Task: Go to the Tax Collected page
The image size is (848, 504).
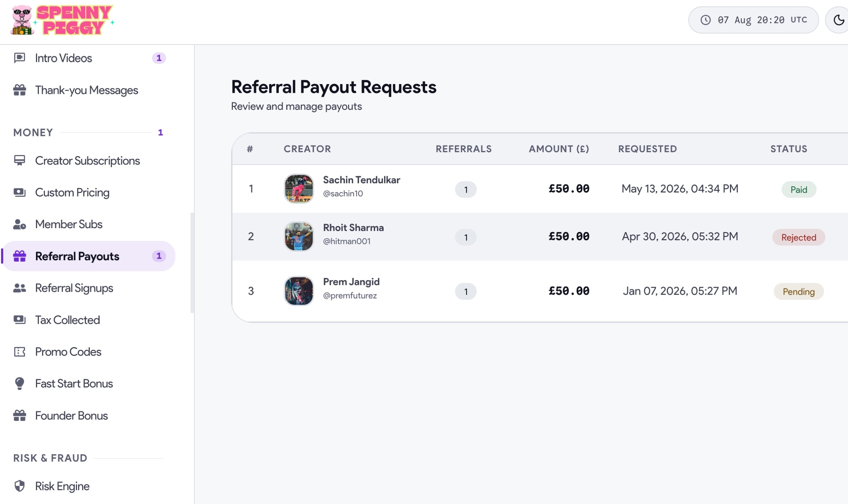Action: [x=88, y=320]
